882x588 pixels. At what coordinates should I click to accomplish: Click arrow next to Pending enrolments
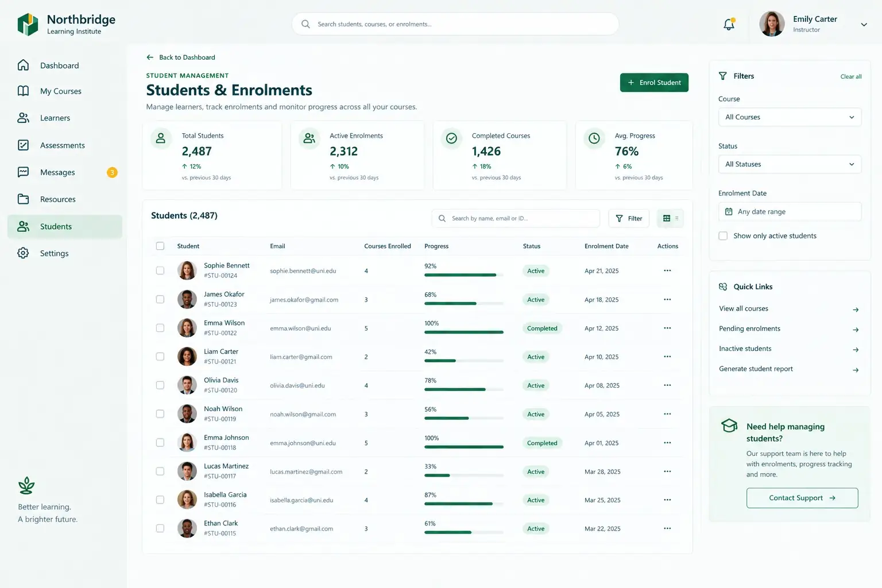[856, 330]
